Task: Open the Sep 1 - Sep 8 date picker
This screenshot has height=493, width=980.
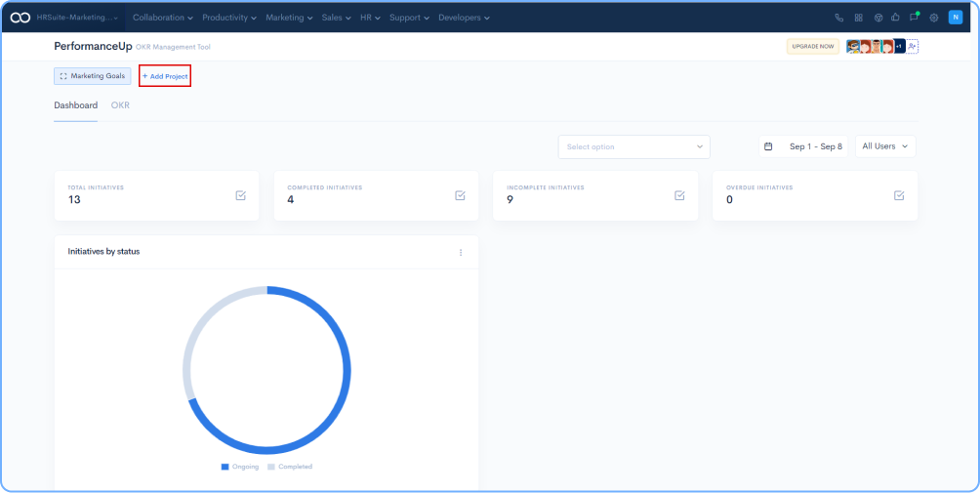Action: point(803,146)
